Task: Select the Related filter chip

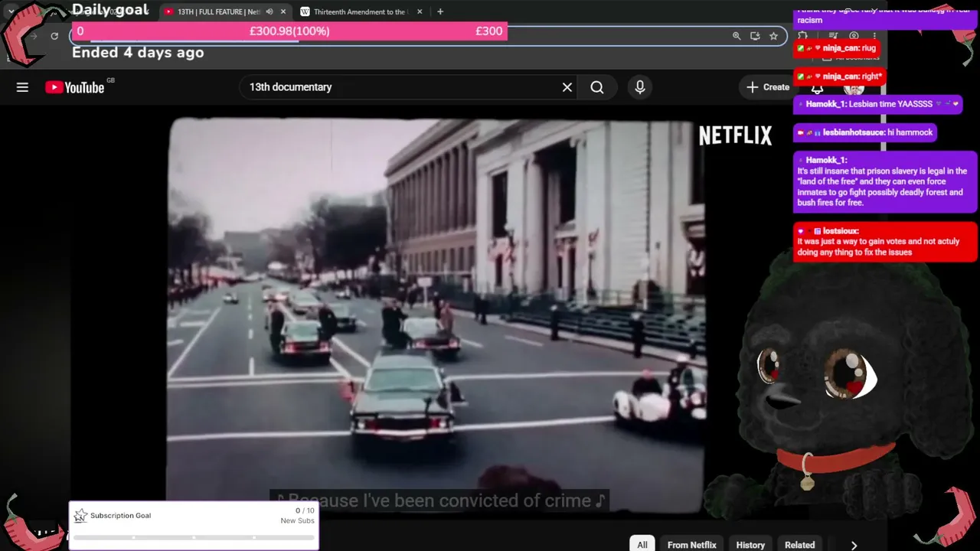Action: pos(799,545)
